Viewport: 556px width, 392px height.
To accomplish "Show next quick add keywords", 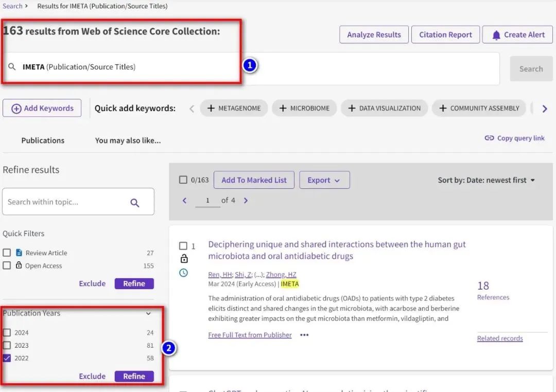I will 545,109.
